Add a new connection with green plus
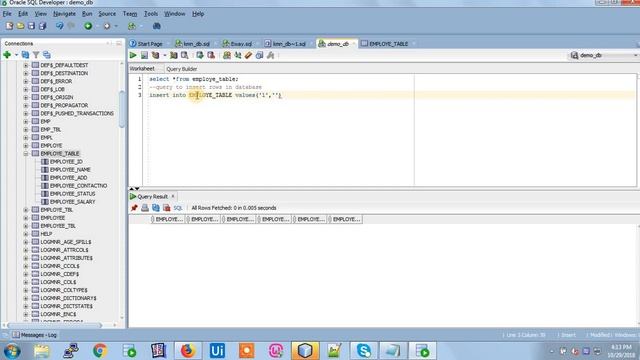The image size is (640, 360). tap(7, 55)
